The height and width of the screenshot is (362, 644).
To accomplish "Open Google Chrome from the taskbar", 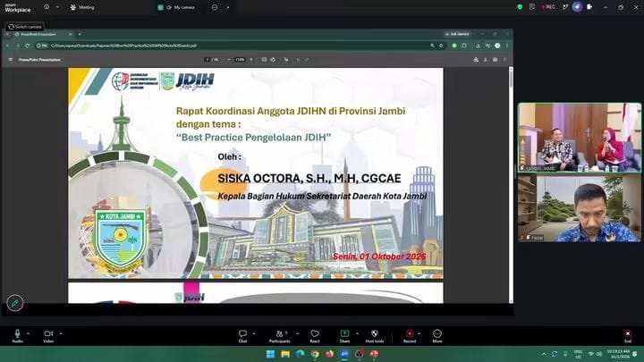I will pos(315,354).
